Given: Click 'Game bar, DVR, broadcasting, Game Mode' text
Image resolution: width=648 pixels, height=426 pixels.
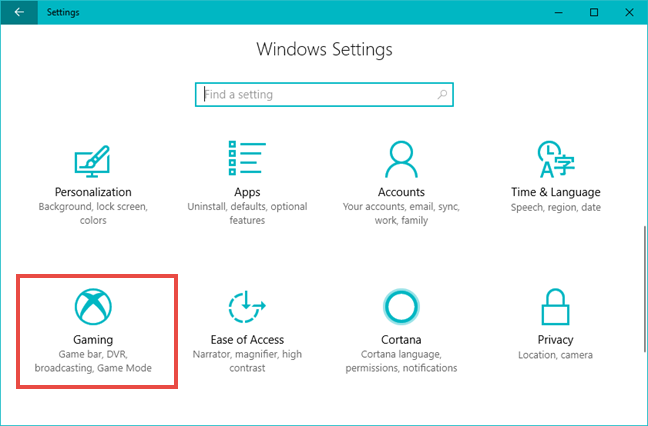Looking at the screenshot, I should coord(93,361).
